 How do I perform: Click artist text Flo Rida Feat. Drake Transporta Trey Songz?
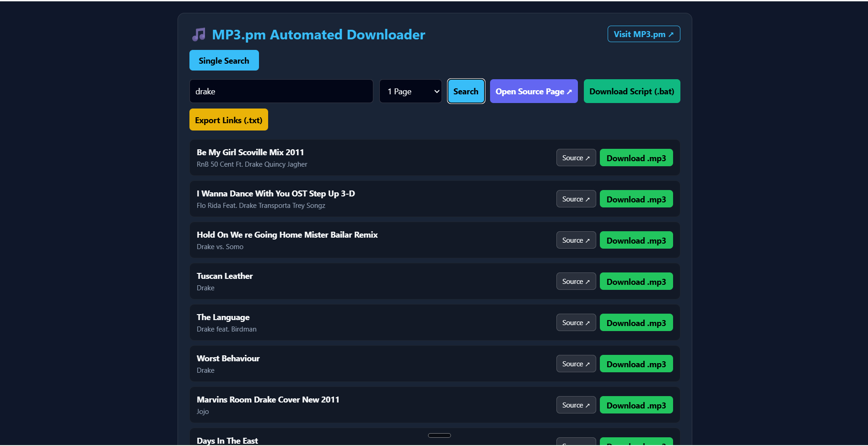tap(261, 206)
